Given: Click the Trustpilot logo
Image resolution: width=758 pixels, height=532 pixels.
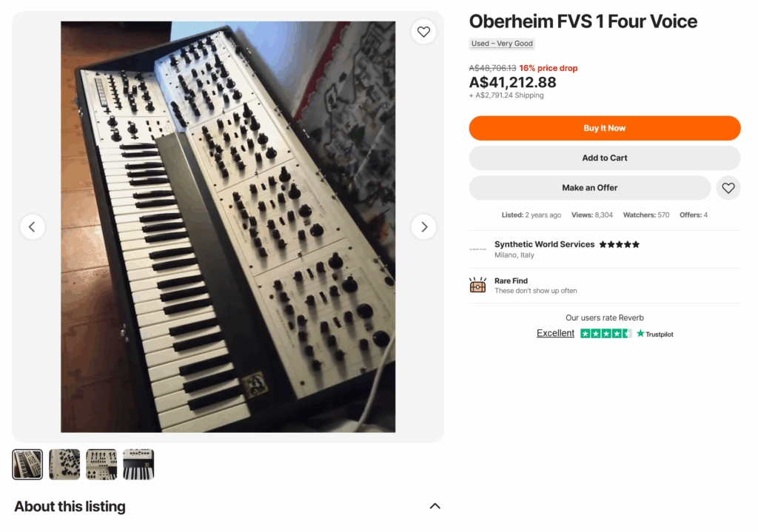Looking at the screenshot, I should (x=655, y=334).
